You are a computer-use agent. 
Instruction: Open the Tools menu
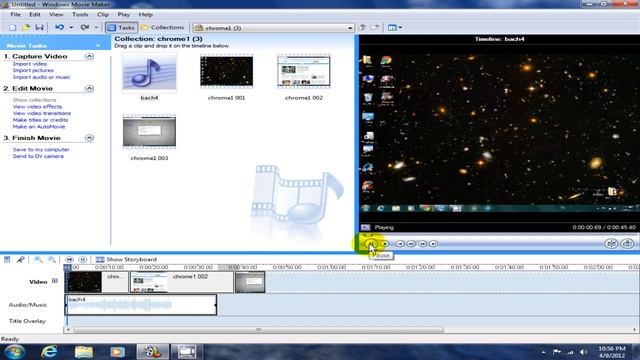click(80, 14)
